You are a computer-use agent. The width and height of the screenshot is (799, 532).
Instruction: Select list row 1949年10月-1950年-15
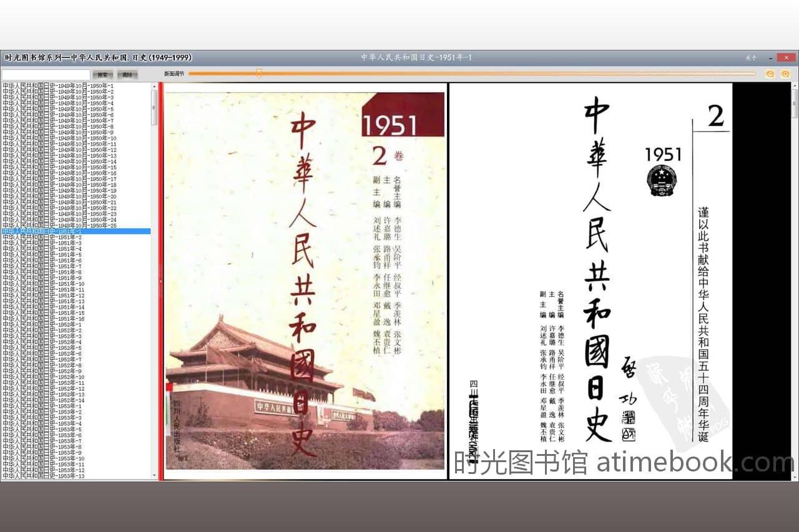[76, 167]
